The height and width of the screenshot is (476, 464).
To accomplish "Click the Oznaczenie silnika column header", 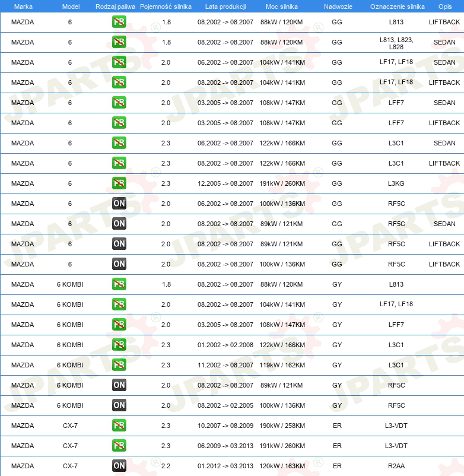I will coord(397,7).
